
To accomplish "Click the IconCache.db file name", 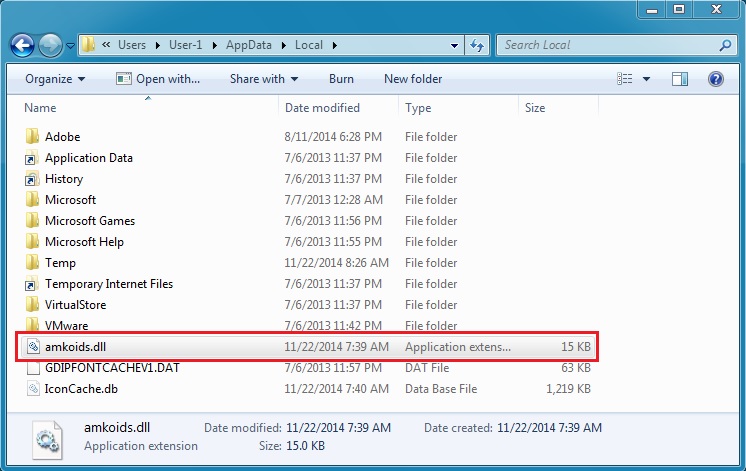I will click(x=81, y=389).
